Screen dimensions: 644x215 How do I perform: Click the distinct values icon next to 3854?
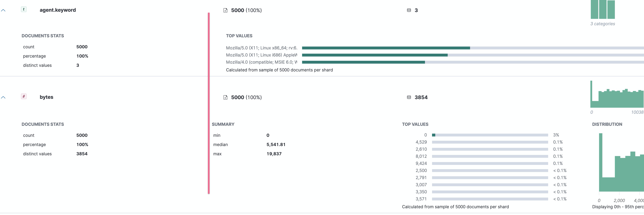pos(409,97)
